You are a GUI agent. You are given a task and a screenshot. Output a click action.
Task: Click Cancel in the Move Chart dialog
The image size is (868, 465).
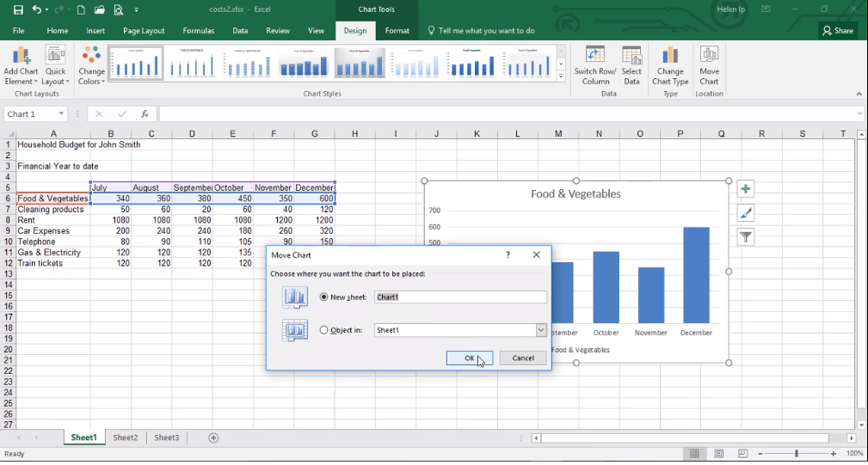pyautogui.click(x=522, y=358)
